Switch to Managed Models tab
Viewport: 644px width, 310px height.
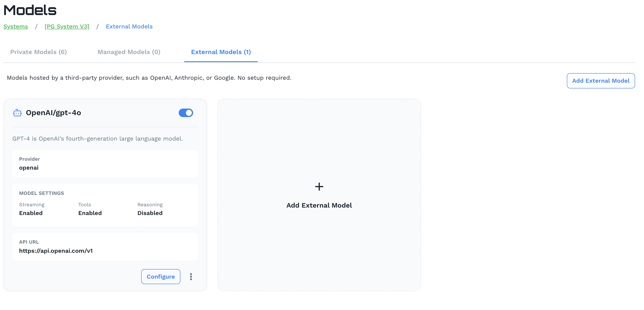point(129,52)
